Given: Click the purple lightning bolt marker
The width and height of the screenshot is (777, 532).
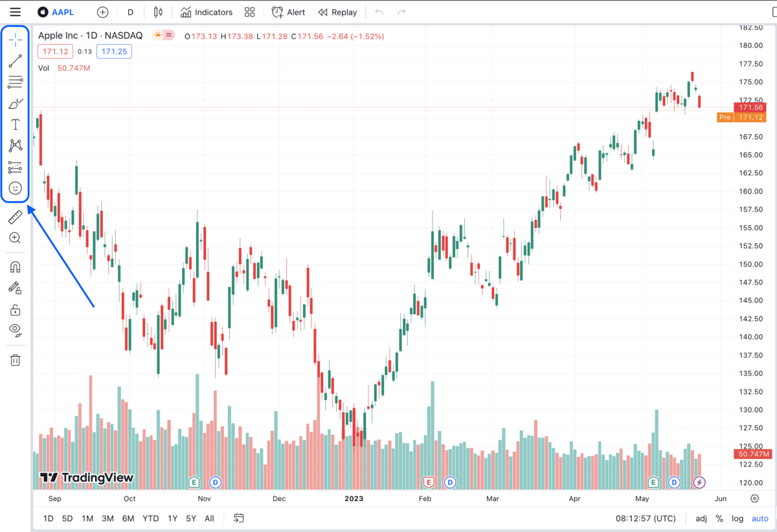Looking at the screenshot, I should (x=699, y=482).
